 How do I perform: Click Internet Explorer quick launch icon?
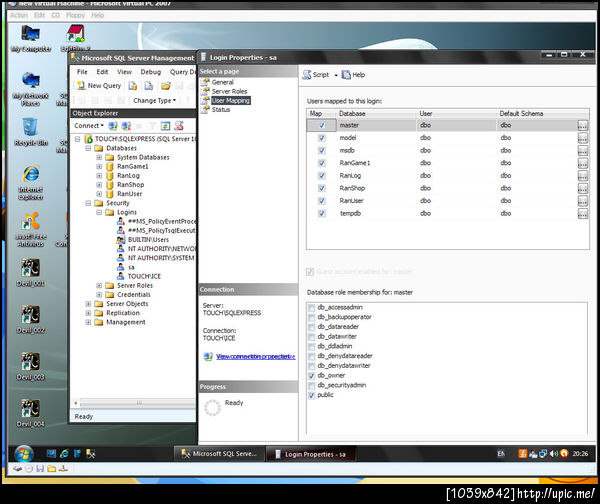point(64,454)
